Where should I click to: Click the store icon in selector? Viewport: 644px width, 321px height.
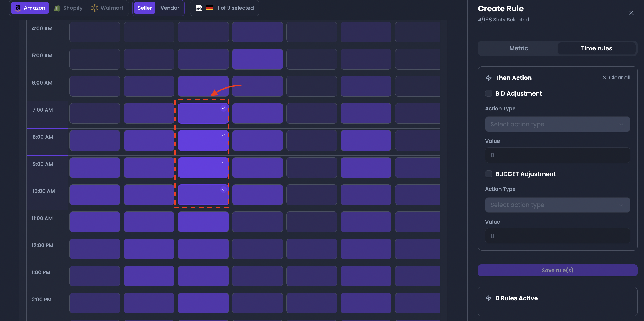(199, 8)
